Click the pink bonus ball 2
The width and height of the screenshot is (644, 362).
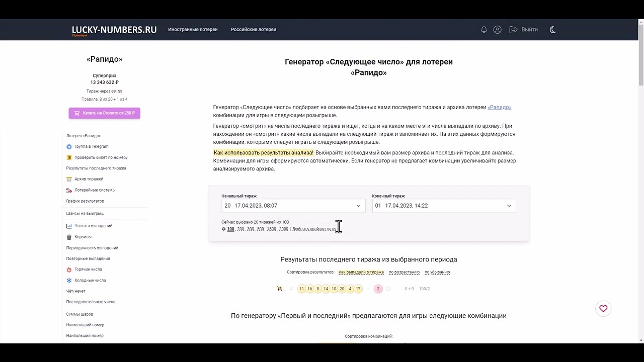coord(378,289)
